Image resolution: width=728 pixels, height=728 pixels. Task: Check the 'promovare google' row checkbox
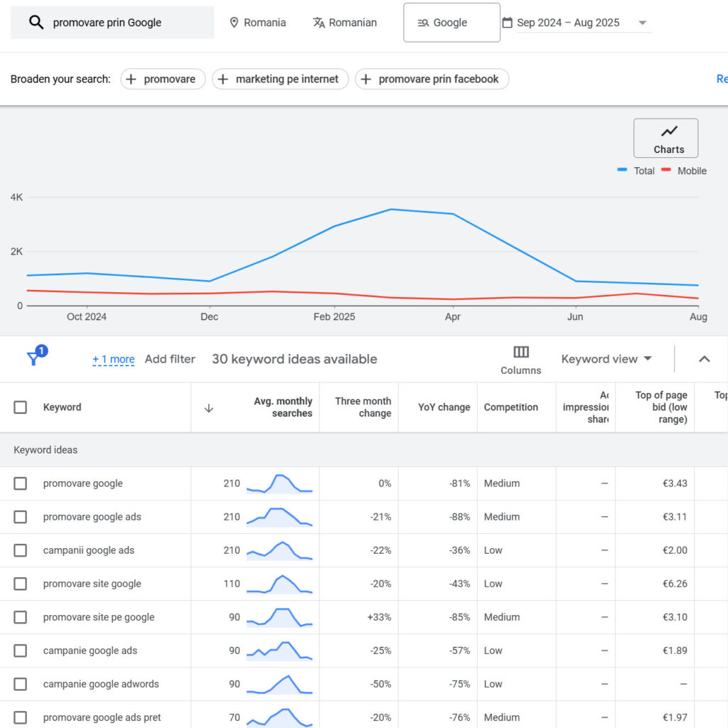(21, 483)
